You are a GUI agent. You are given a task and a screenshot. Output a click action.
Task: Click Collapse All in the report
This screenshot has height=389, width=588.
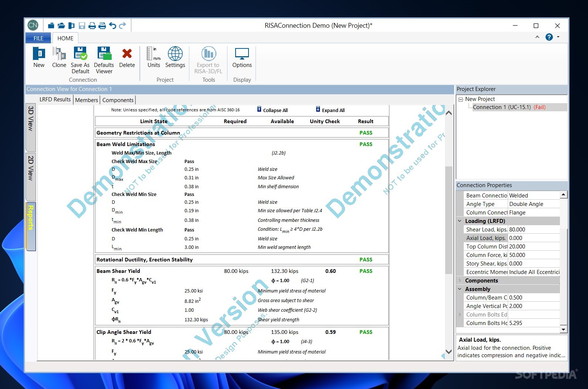pos(272,110)
